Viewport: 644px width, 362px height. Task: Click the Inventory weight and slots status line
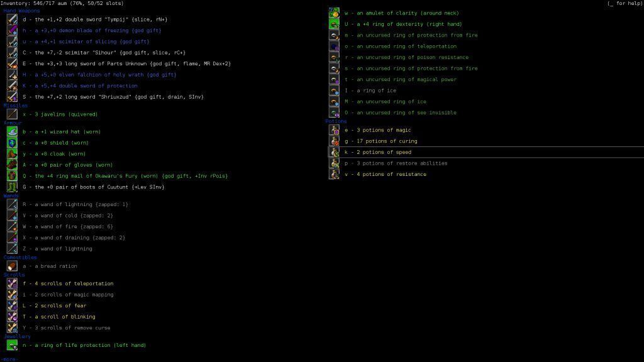(x=62, y=3)
